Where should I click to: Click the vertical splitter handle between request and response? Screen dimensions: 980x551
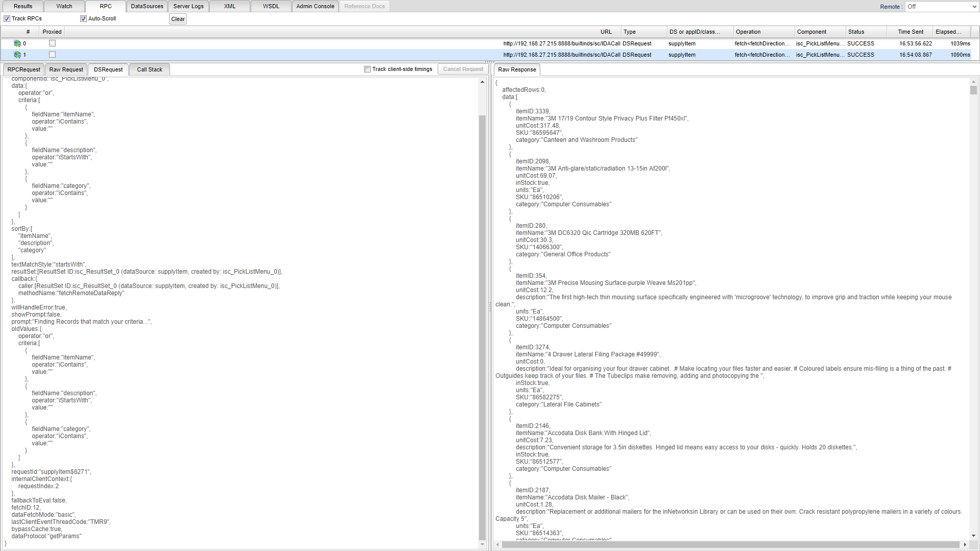[490, 306]
